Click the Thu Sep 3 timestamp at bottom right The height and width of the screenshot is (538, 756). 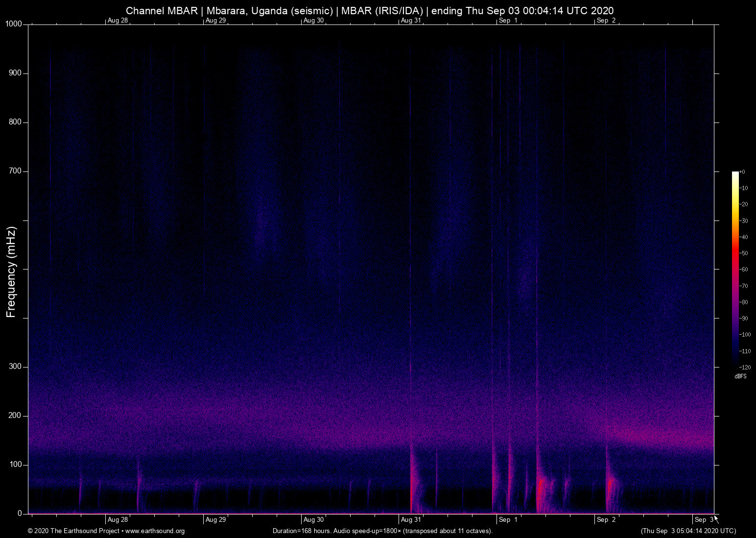tap(687, 531)
